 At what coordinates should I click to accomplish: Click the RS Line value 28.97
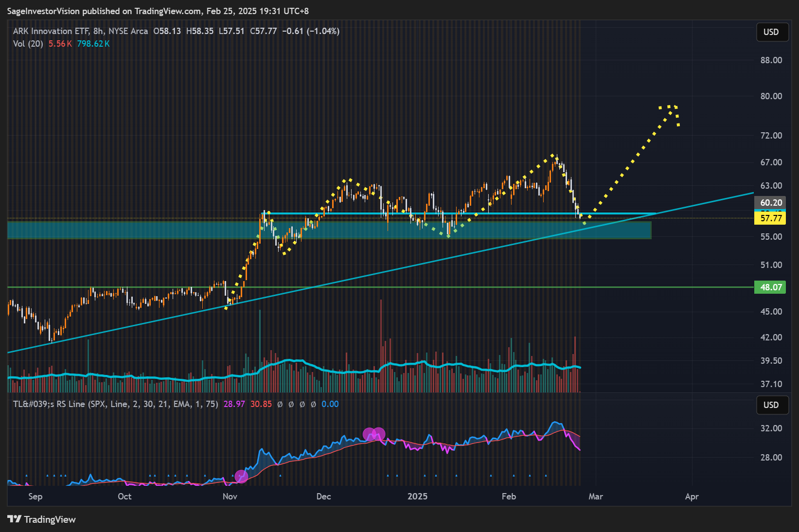tap(234, 404)
